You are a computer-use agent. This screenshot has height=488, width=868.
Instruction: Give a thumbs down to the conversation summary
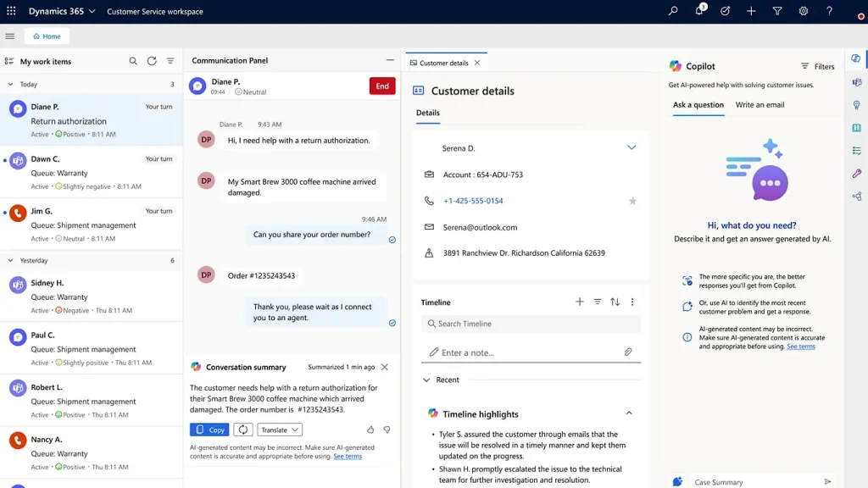coord(387,430)
